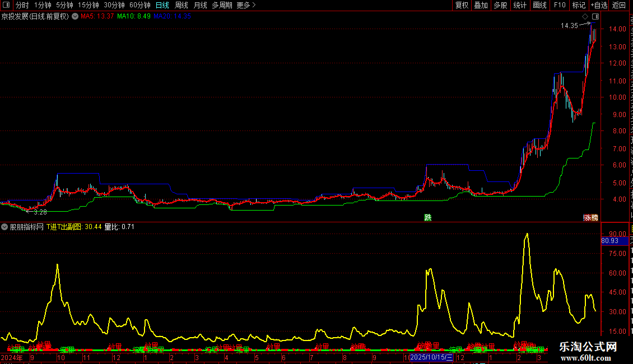The image size is (633, 364).
Task: Click the 14.35 high price annotation
Action: pos(569,26)
